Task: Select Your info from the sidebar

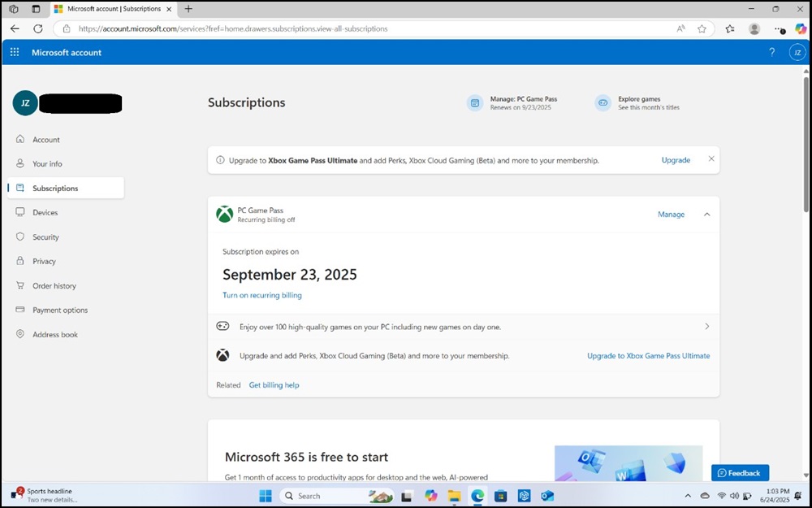Action: pyautogui.click(x=46, y=163)
